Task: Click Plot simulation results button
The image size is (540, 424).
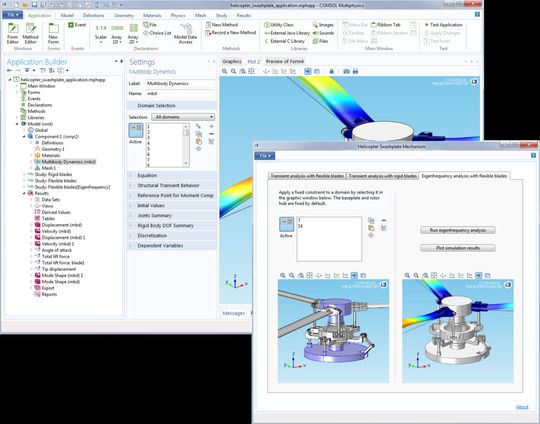Action: click(458, 248)
